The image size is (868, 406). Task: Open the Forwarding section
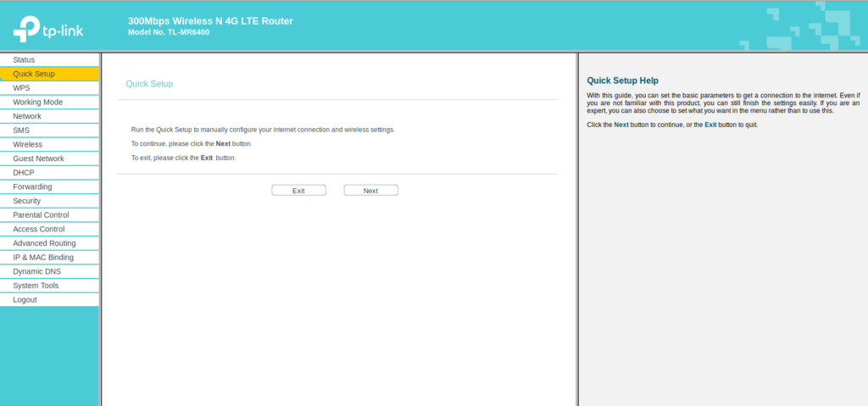(x=32, y=186)
